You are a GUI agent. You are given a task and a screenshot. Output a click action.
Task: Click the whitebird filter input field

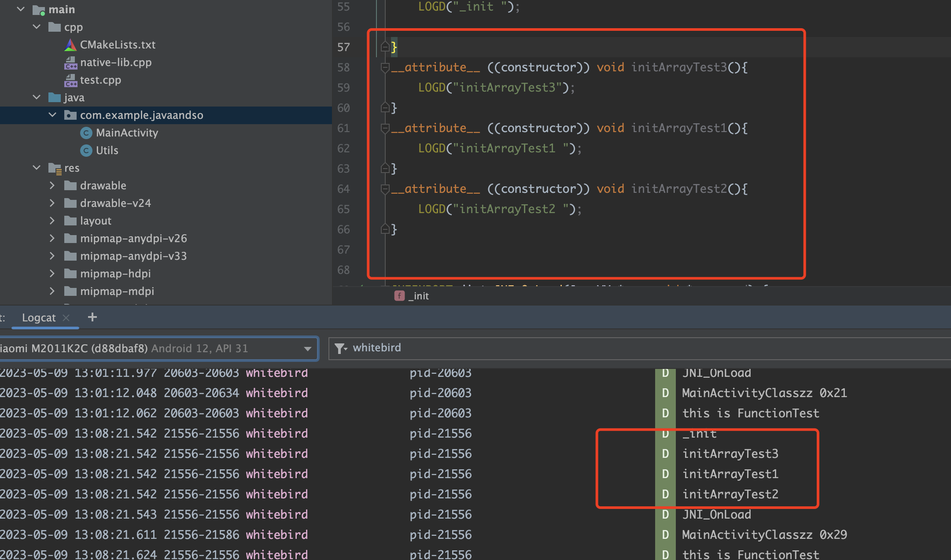[x=616, y=348]
